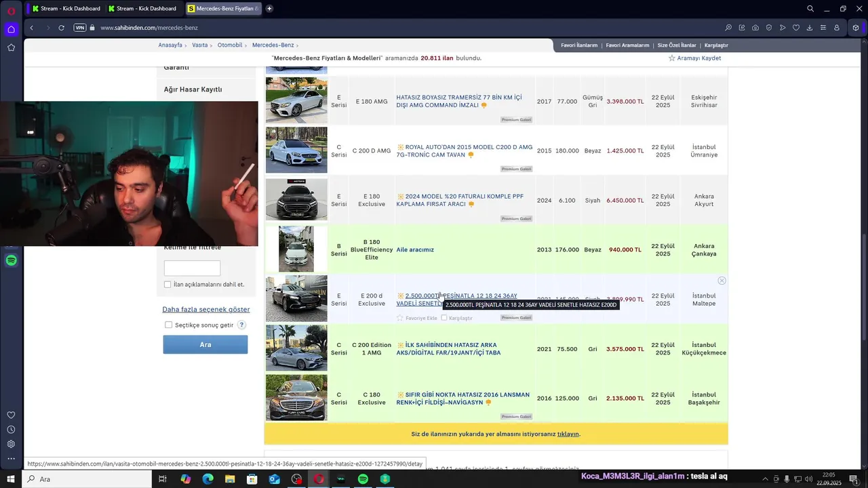The height and width of the screenshot is (488, 868).
Task: Open the profile account icon
Action: [x=837, y=28]
